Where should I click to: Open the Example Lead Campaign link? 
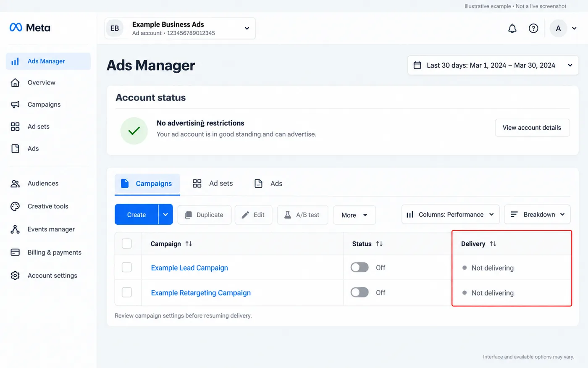189,268
